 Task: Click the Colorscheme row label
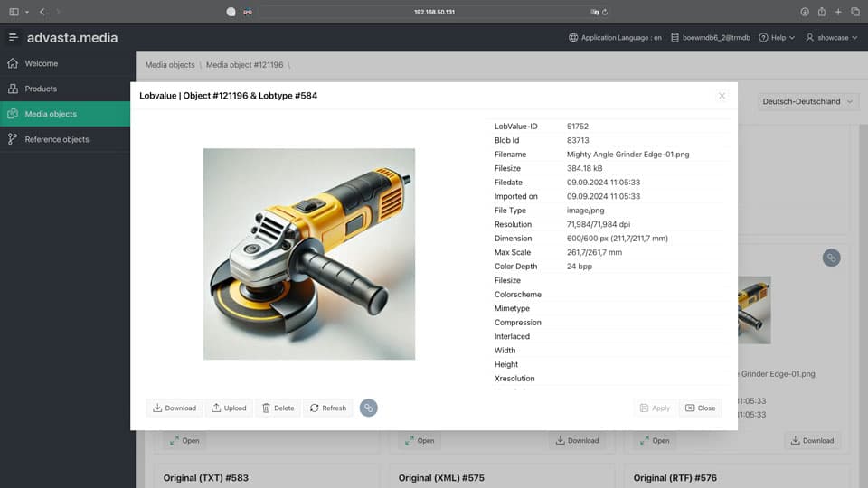tap(517, 295)
